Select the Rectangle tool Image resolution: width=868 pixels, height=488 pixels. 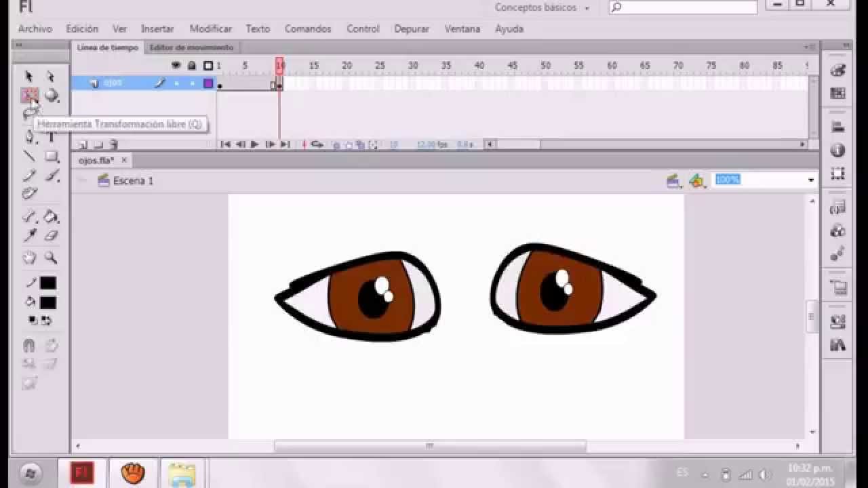coord(52,157)
